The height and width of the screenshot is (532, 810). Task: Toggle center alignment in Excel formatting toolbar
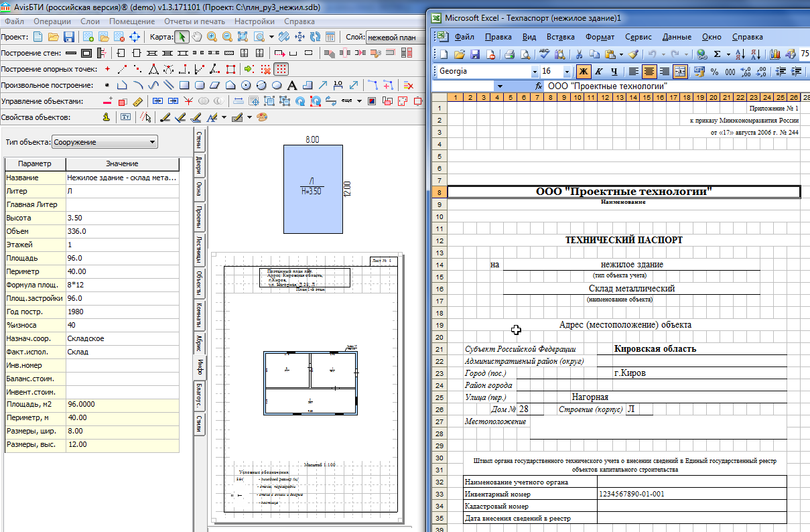tap(649, 71)
